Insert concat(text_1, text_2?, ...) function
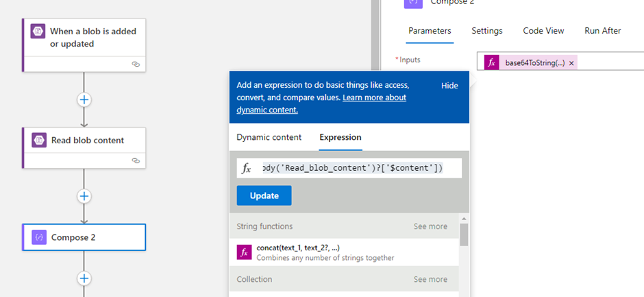 coord(343,252)
